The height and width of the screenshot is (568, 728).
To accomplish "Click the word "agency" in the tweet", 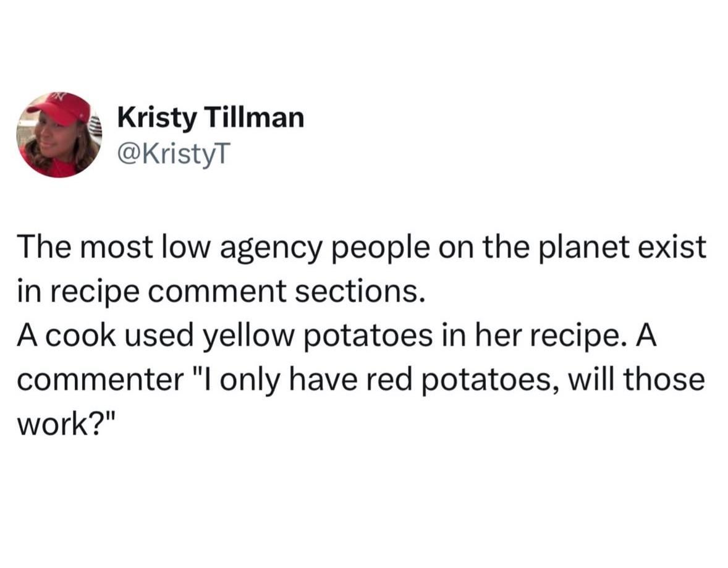I will tap(268, 248).
